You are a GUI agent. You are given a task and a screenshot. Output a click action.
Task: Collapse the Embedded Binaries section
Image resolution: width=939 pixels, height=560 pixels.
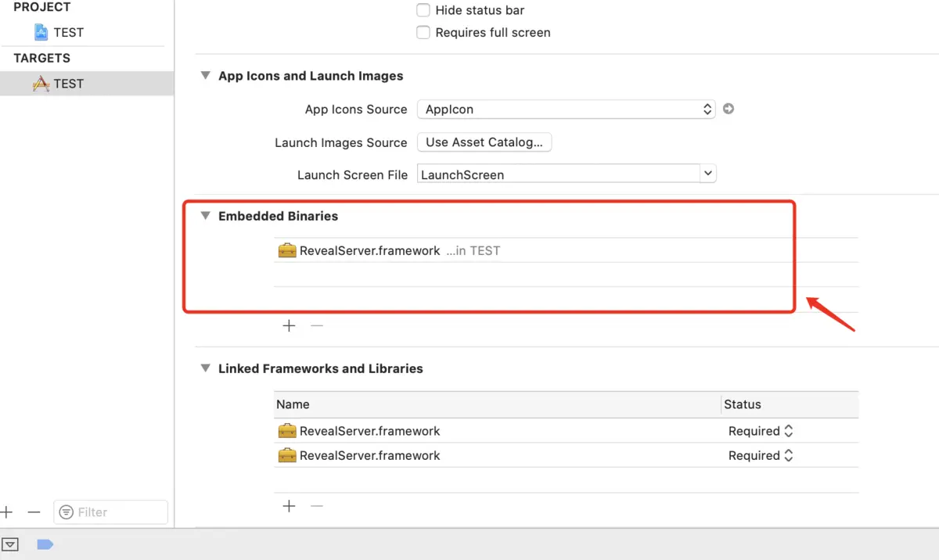pos(205,216)
